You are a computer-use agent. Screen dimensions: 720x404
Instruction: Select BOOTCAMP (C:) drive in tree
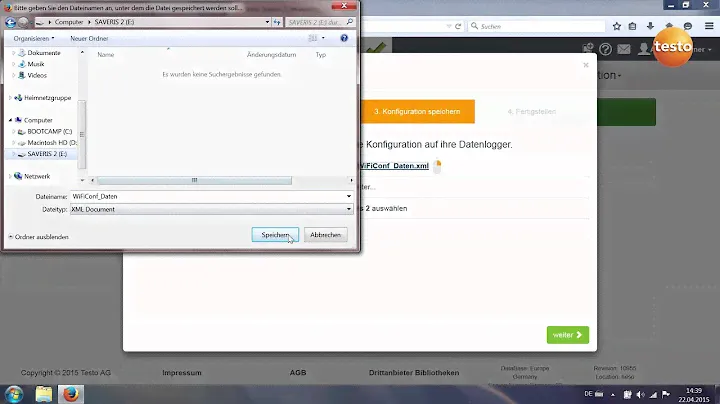[48, 131]
